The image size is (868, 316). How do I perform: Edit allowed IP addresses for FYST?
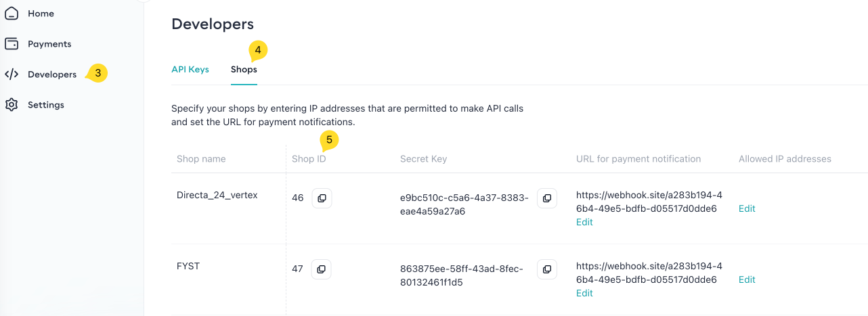click(747, 279)
